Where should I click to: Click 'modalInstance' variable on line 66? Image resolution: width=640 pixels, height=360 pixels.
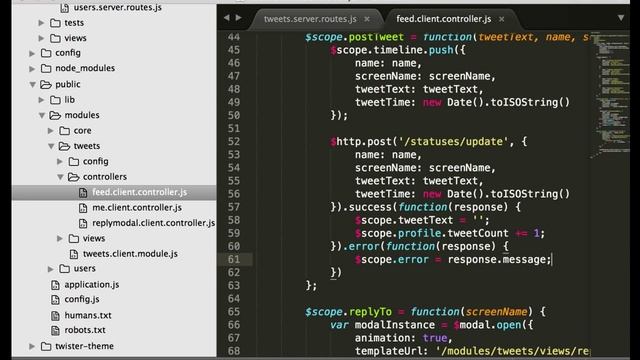(395, 325)
